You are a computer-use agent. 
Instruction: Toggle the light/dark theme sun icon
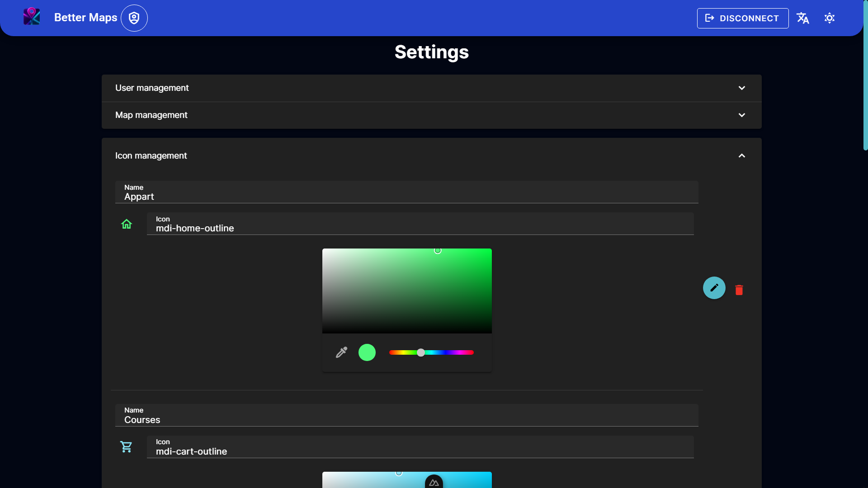[829, 18]
